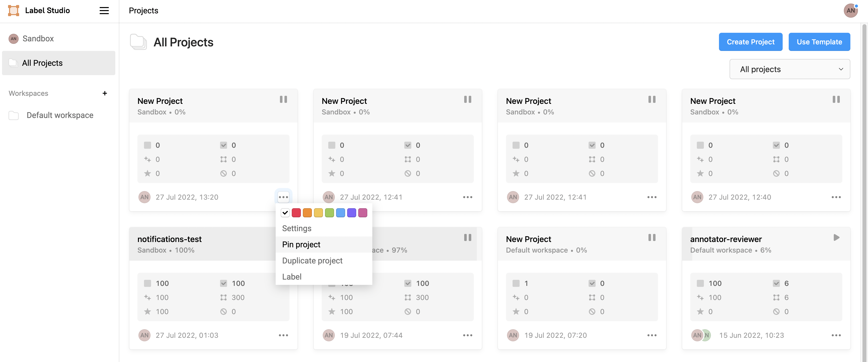Click the Use Template button
The image size is (868, 362).
click(819, 42)
